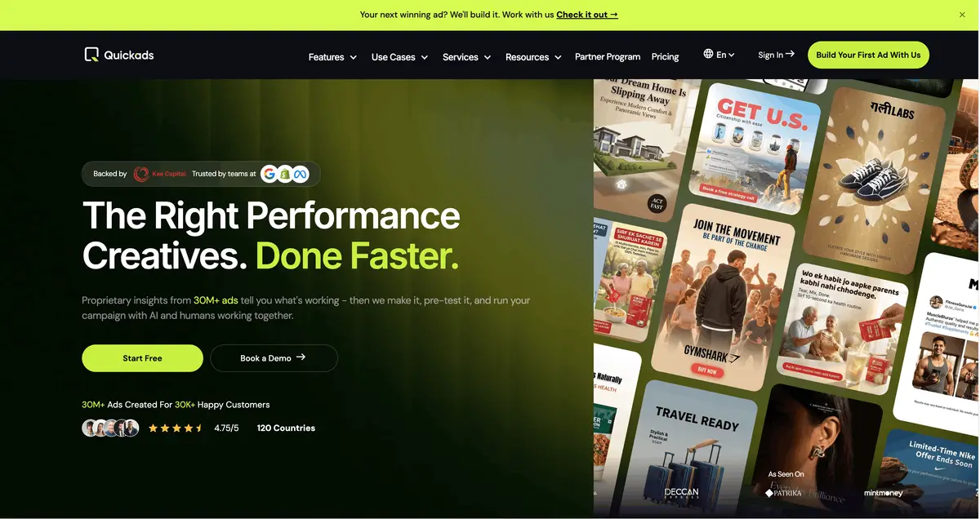Open the Services dropdown menu
Image resolution: width=980 pixels, height=519 pixels.
[x=467, y=57]
